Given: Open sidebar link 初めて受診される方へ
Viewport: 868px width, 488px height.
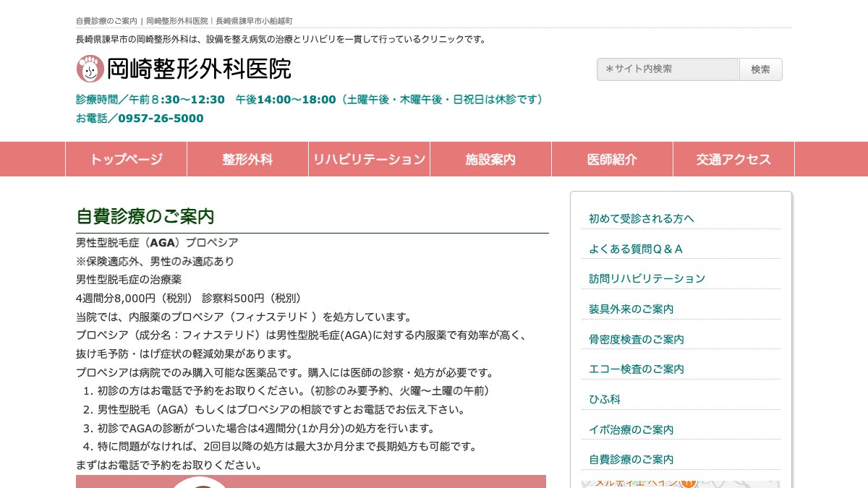Looking at the screenshot, I should [641, 218].
